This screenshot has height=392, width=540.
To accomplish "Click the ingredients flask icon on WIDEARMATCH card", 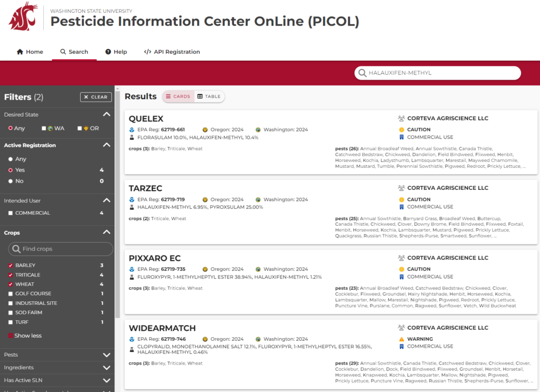I will coord(132,350).
